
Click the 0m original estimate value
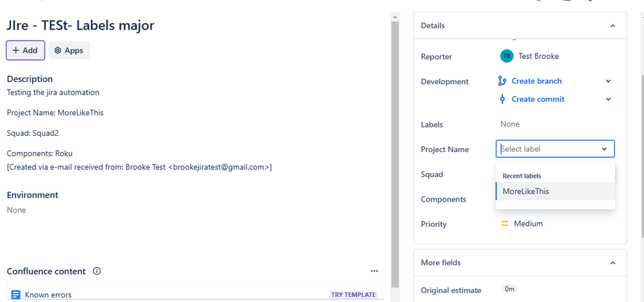(x=509, y=289)
